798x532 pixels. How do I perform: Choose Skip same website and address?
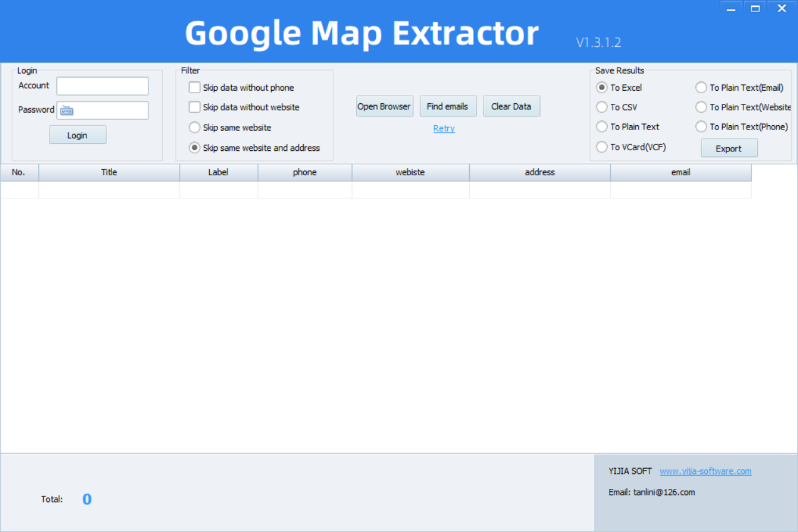(195, 148)
